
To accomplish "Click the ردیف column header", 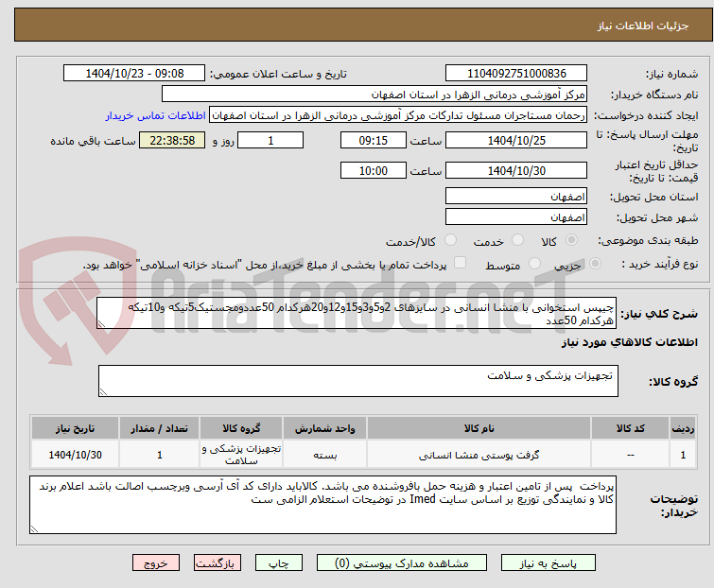I will point(683,428).
